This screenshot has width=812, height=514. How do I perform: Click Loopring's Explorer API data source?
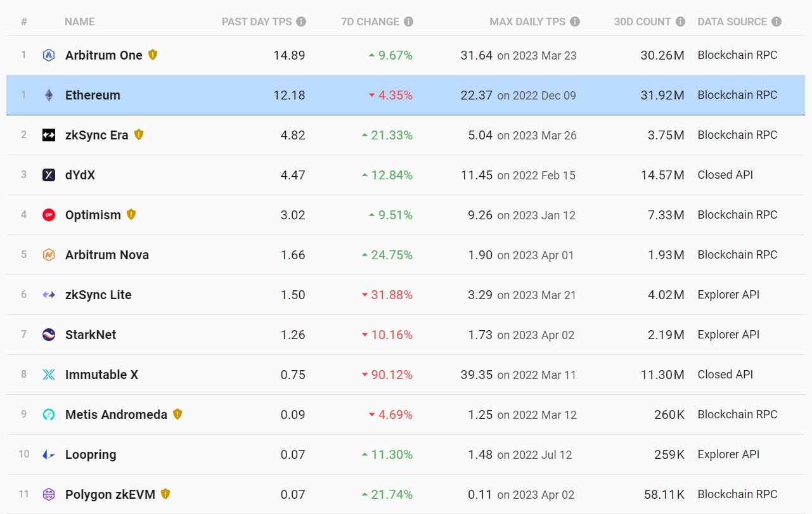coord(728,454)
